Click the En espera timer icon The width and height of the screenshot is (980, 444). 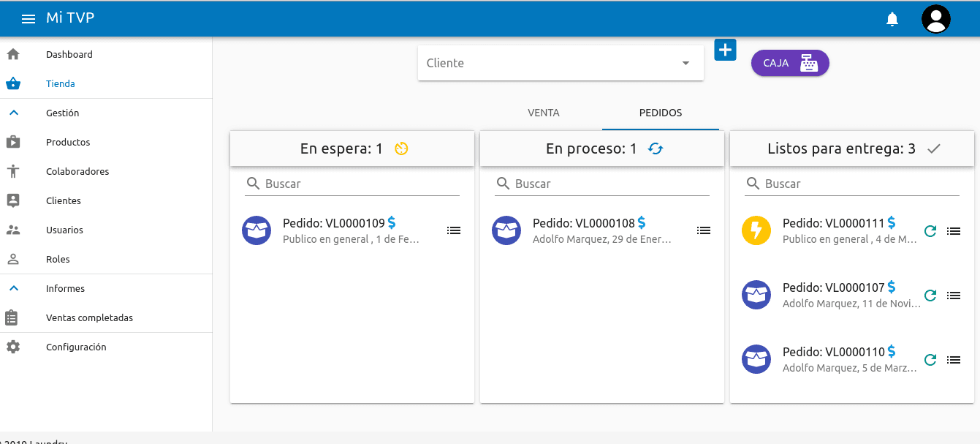tap(401, 148)
